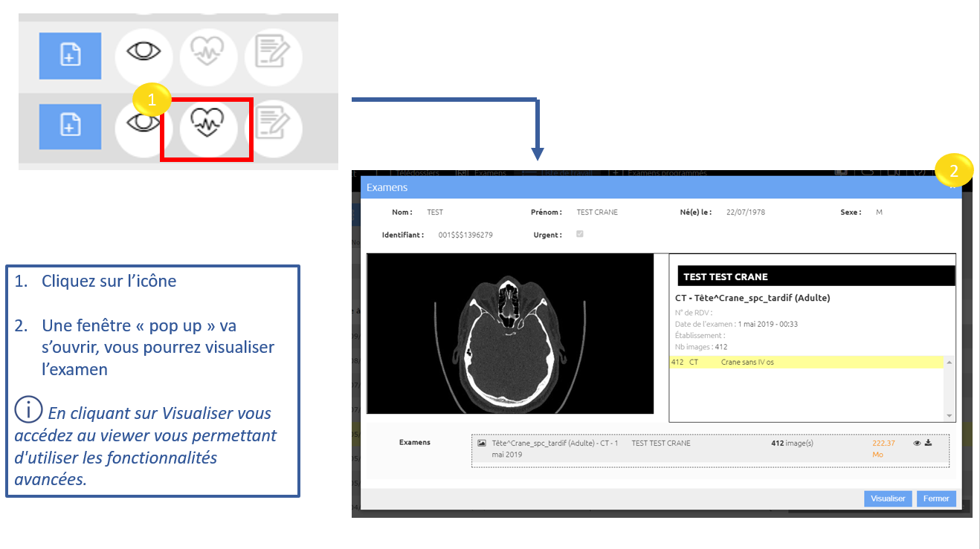
Task: Click the blue add-document button in upper row
Action: tap(70, 55)
